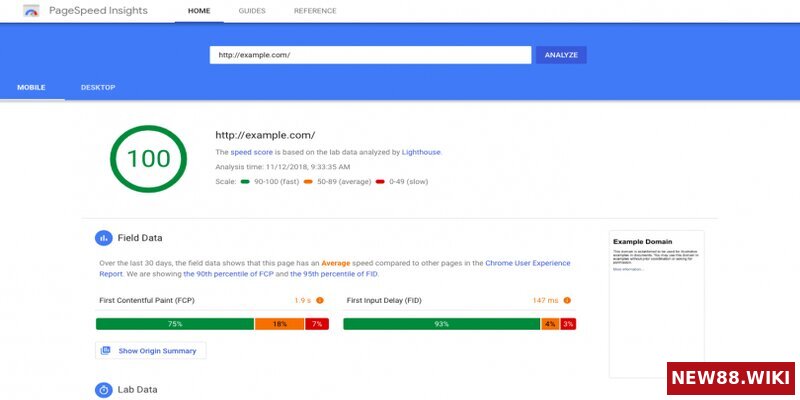
Task: Click the Field Data heading
Action: point(140,238)
